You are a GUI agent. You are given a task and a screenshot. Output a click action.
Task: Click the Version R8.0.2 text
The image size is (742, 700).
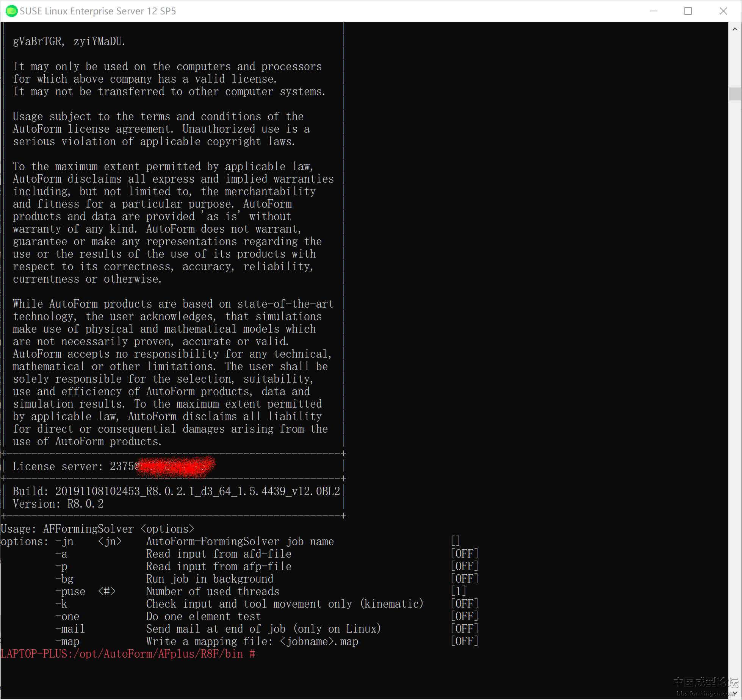58,504
